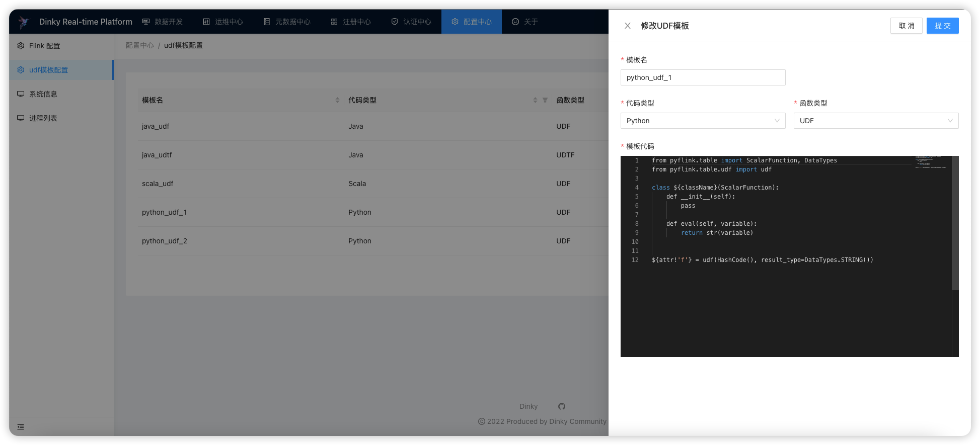The width and height of the screenshot is (980, 445).
Task: Click the 函数类型 column header
Action: pyautogui.click(x=570, y=100)
